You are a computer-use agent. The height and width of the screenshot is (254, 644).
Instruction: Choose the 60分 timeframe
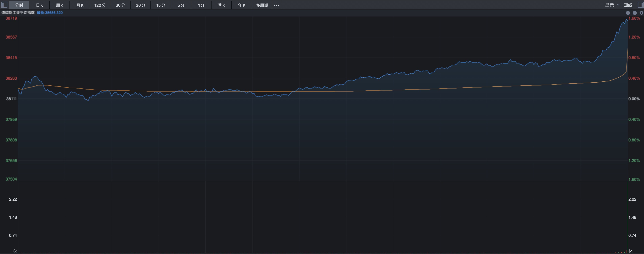tap(120, 5)
